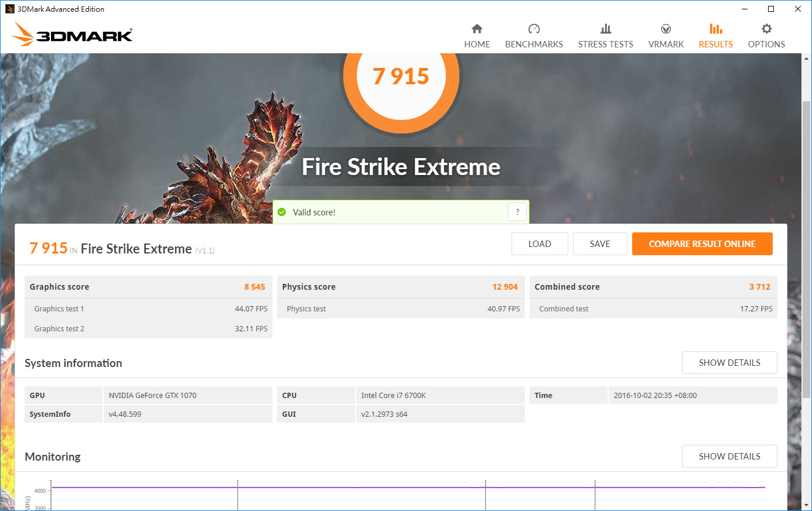Open the Home house icon
This screenshot has height=511, width=812.
pyautogui.click(x=477, y=29)
